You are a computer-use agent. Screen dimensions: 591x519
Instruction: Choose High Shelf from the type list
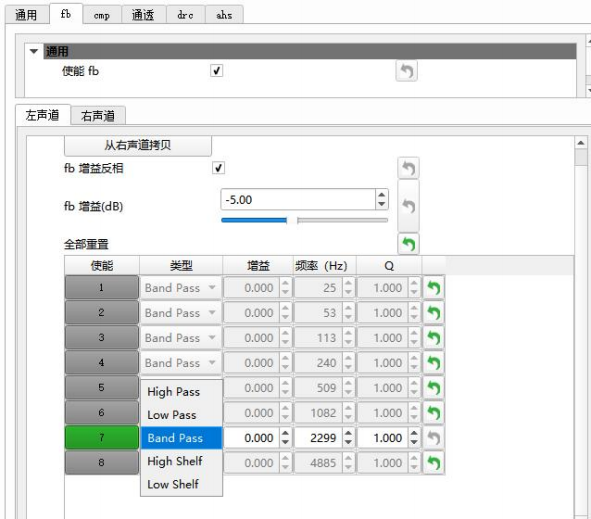tap(181, 461)
